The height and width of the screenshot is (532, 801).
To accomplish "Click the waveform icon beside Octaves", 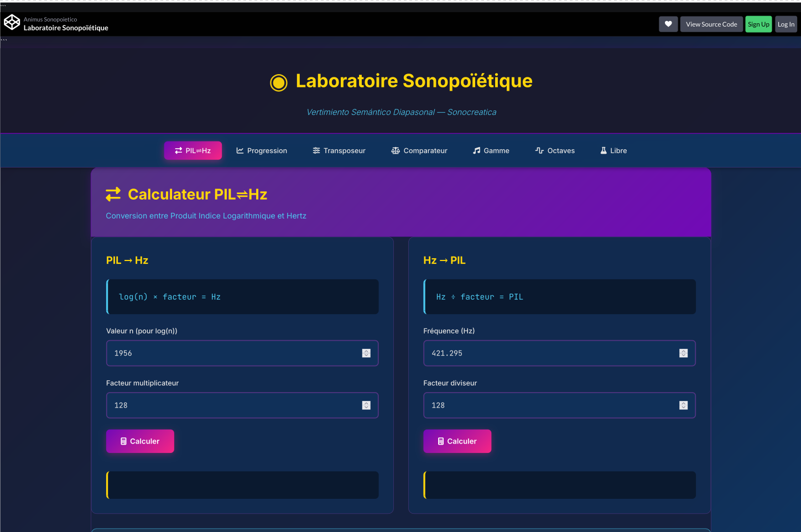I will (539, 150).
